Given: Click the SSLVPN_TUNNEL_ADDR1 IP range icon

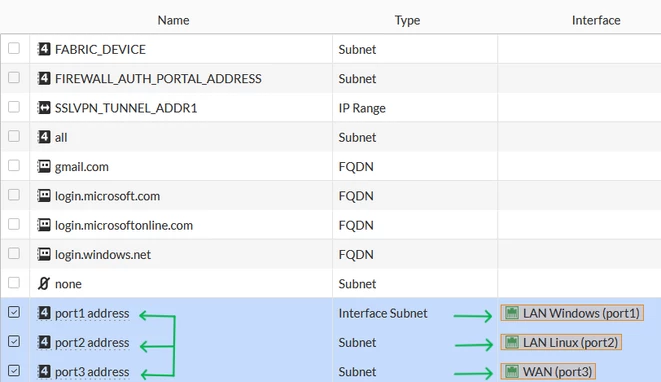Looking at the screenshot, I should (44, 108).
